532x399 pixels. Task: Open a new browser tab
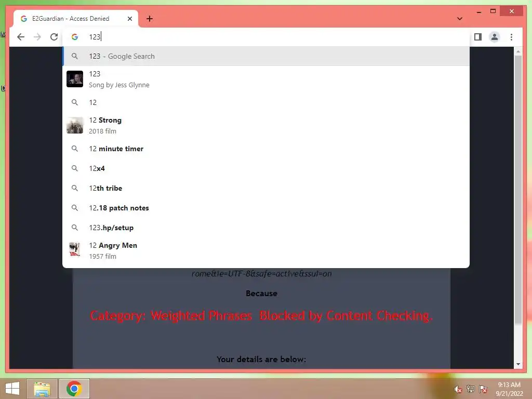[x=150, y=19]
